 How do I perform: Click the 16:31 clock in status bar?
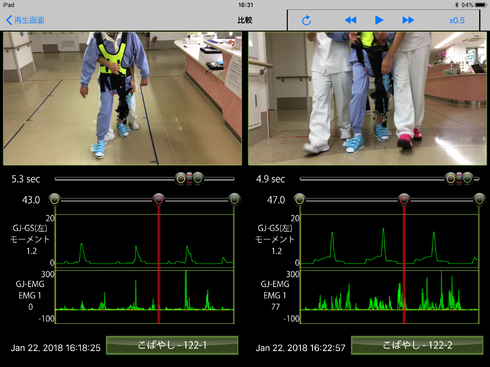246,5
